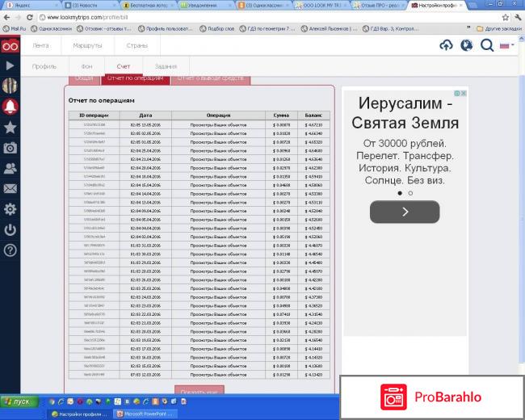Open the Другие закладки folder
This screenshot has height=420, width=525.
tap(498, 29)
